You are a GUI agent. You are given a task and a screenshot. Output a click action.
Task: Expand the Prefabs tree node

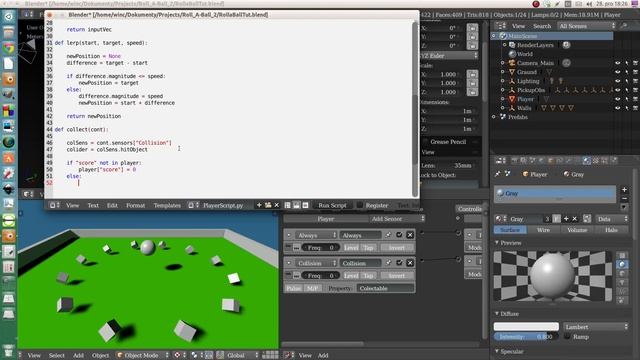[493, 117]
